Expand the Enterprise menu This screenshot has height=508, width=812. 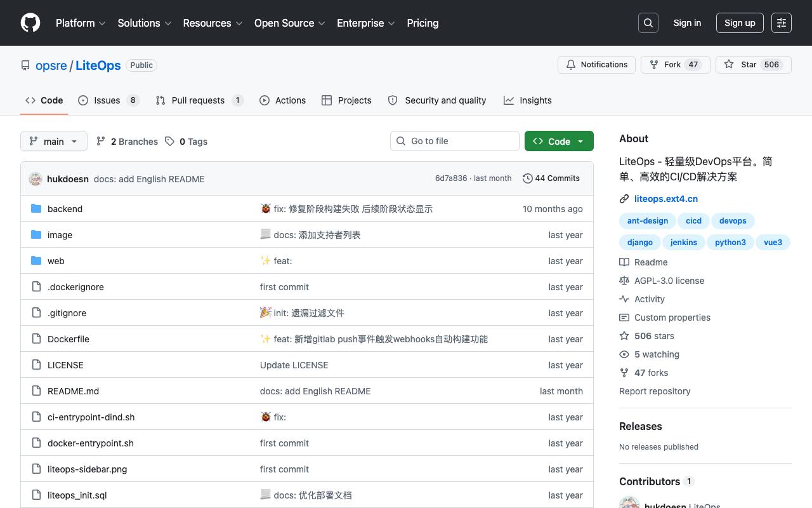[x=366, y=23]
